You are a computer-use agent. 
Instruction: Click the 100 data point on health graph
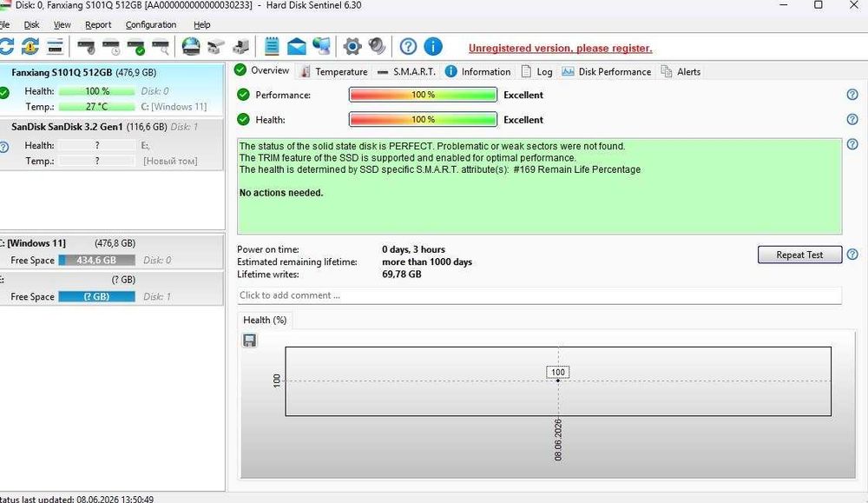[x=558, y=380]
